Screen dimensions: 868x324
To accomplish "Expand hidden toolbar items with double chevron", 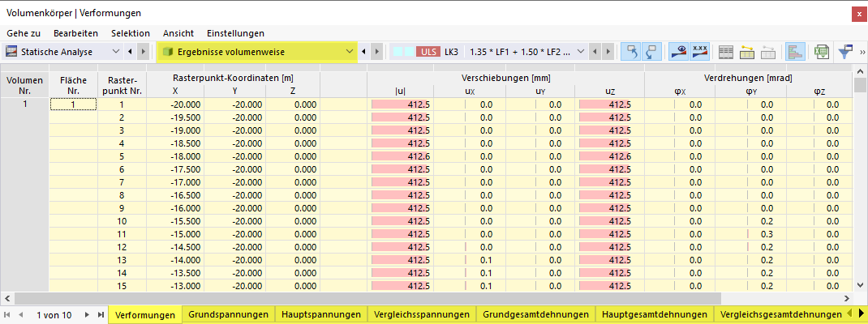I will tap(862, 52).
